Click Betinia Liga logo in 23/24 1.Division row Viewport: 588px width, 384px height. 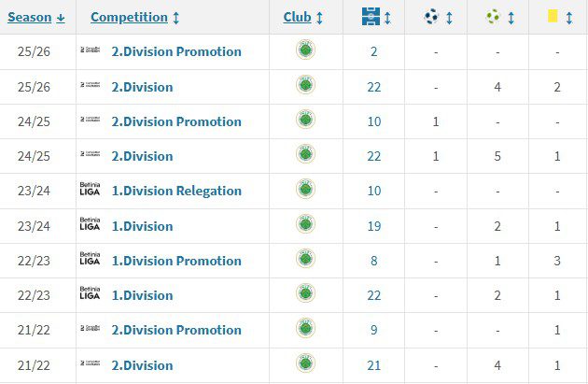[x=90, y=225]
